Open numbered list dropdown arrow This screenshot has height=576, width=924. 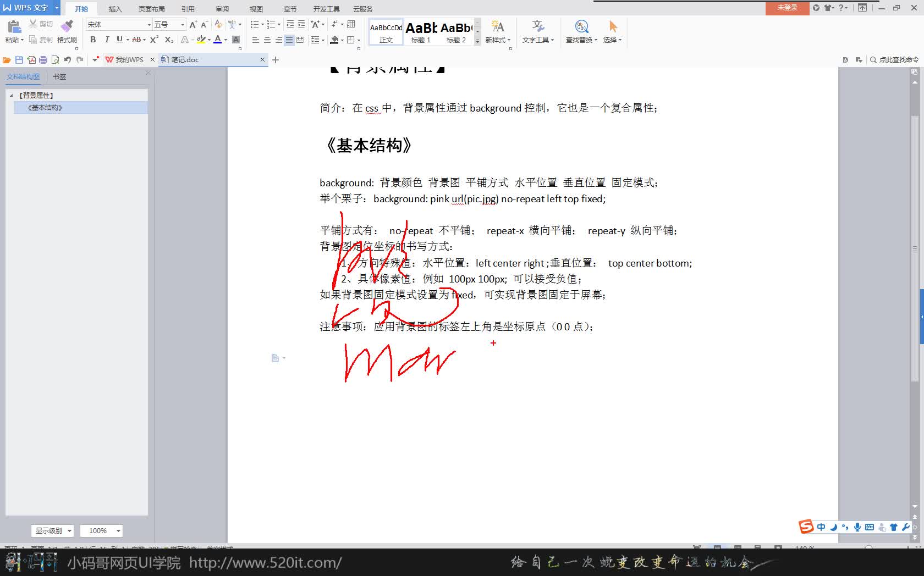coord(279,24)
